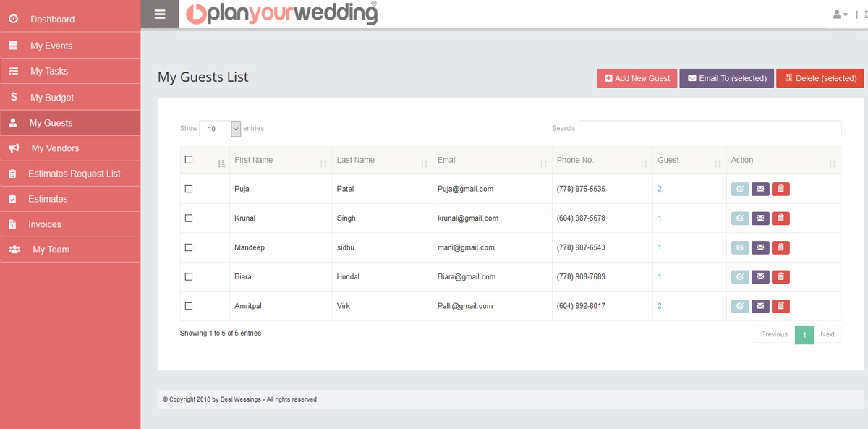Edit Krunal Singh's guest entry

(740, 218)
